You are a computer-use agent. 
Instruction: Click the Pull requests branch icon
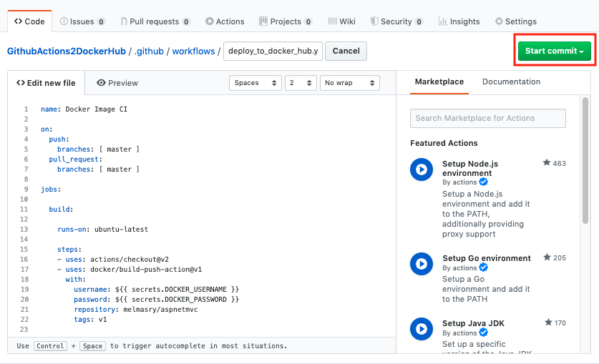click(124, 21)
